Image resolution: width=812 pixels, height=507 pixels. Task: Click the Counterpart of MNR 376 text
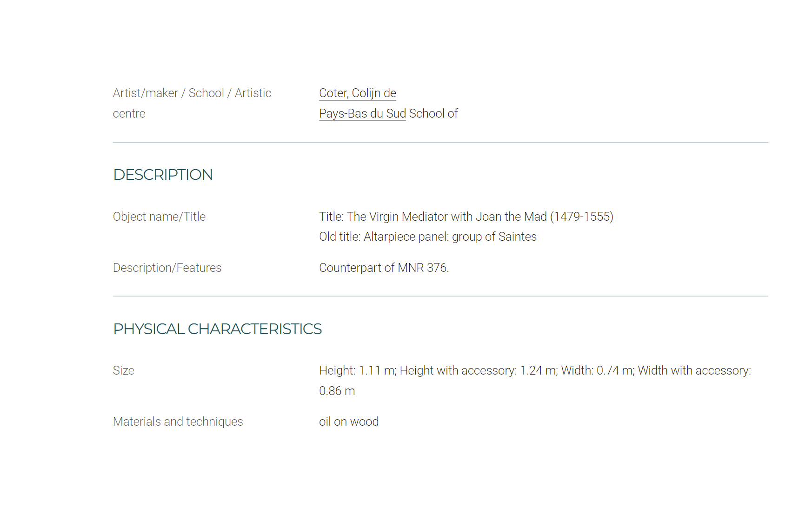point(384,268)
